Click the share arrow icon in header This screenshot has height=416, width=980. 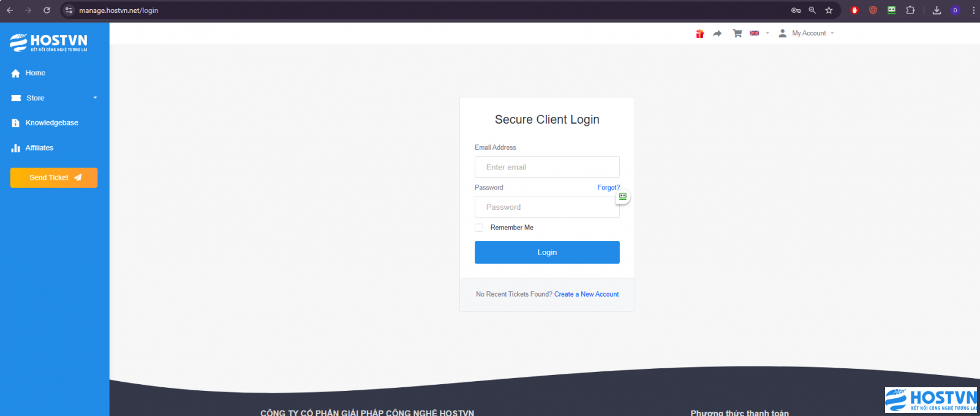tap(717, 34)
